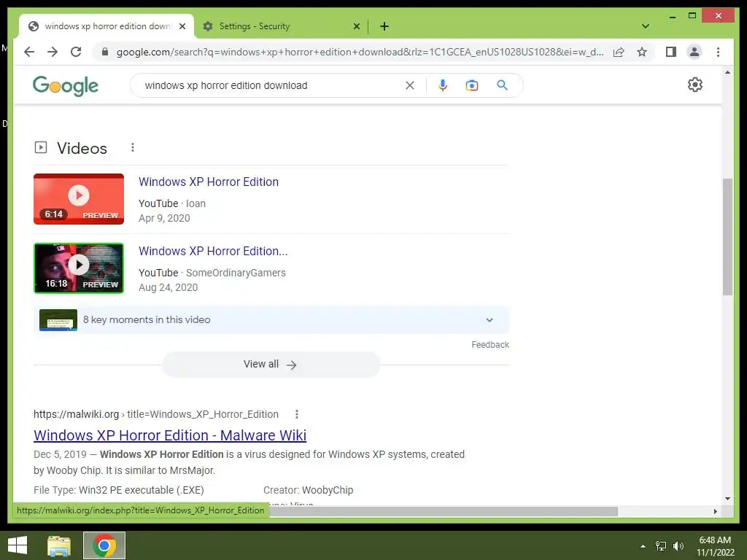Play the 6:14 video thumbnail preview
747x560 pixels.
79,199
